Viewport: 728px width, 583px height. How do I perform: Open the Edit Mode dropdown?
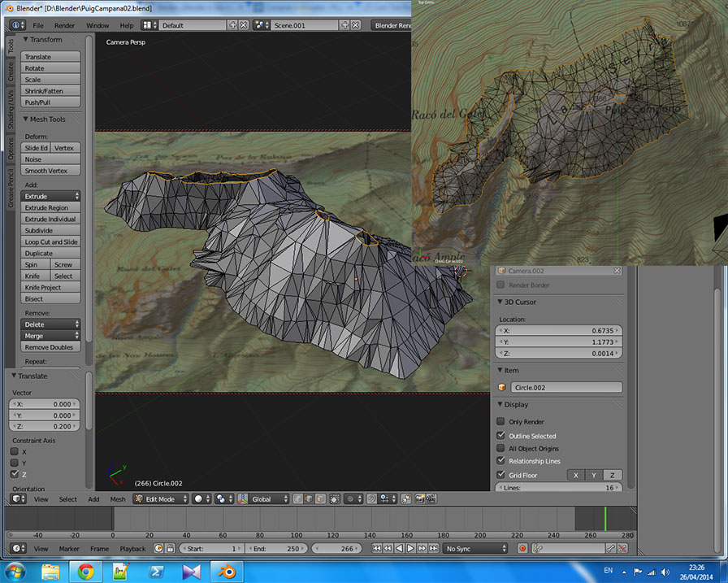(x=161, y=499)
